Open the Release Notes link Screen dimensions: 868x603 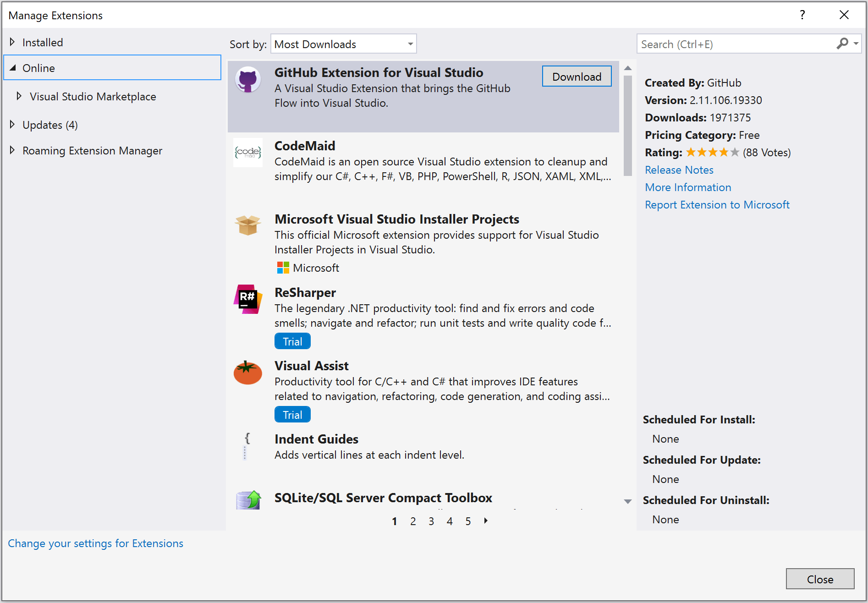click(x=679, y=170)
